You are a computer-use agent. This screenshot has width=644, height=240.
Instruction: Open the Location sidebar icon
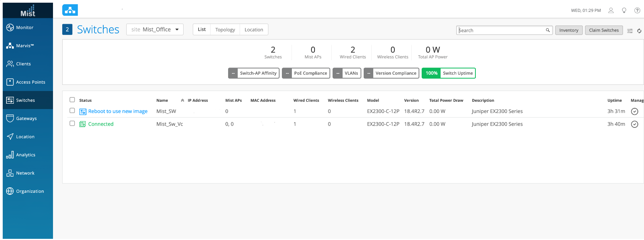coord(10,136)
